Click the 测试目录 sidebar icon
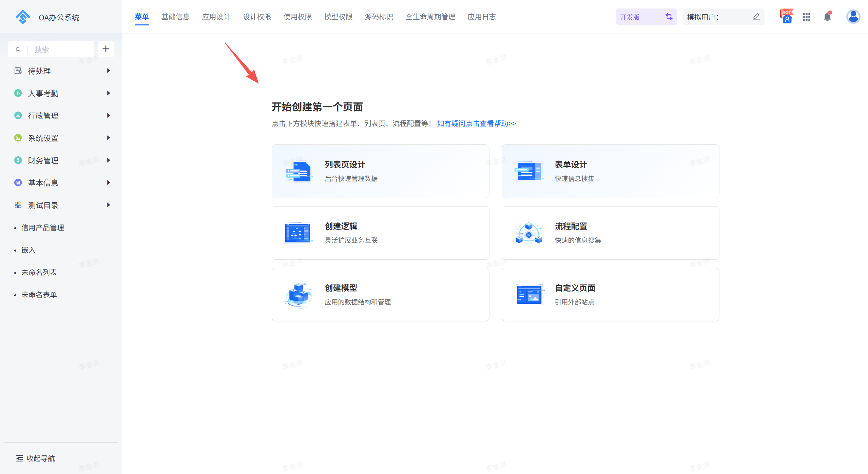The height and width of the screenshot is (474, 868). click(18, 205)
